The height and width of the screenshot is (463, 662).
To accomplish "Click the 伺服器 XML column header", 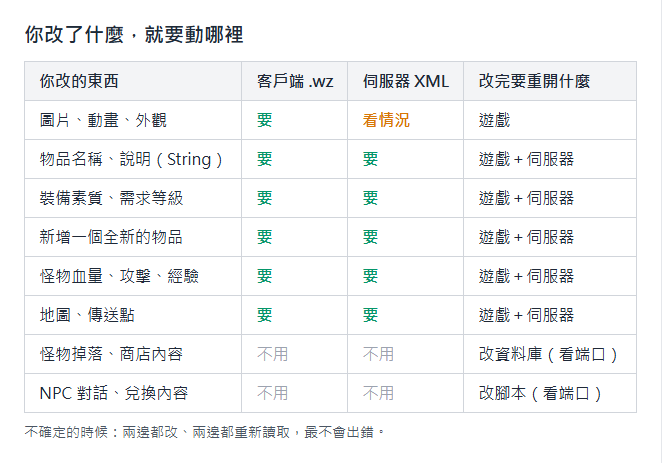I will (x=406, y=81).
